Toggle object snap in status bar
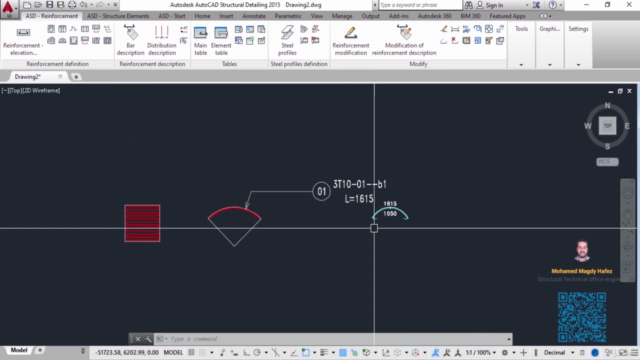 (x=306, y=353)
